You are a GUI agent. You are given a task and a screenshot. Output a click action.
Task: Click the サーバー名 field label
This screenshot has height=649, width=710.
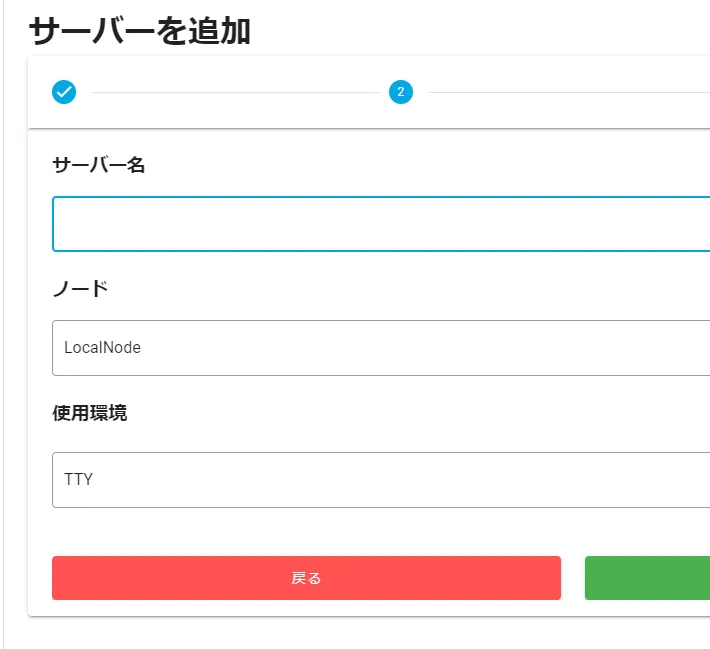[x=99, y=166]
